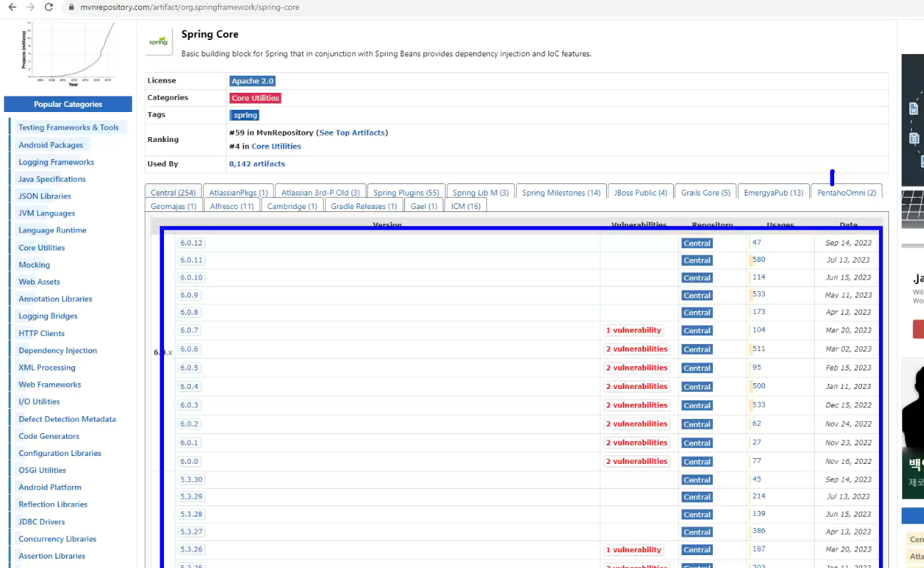The image size is (924, 568).
Task: Click the browser forward arrow
Action: (31, 7)
